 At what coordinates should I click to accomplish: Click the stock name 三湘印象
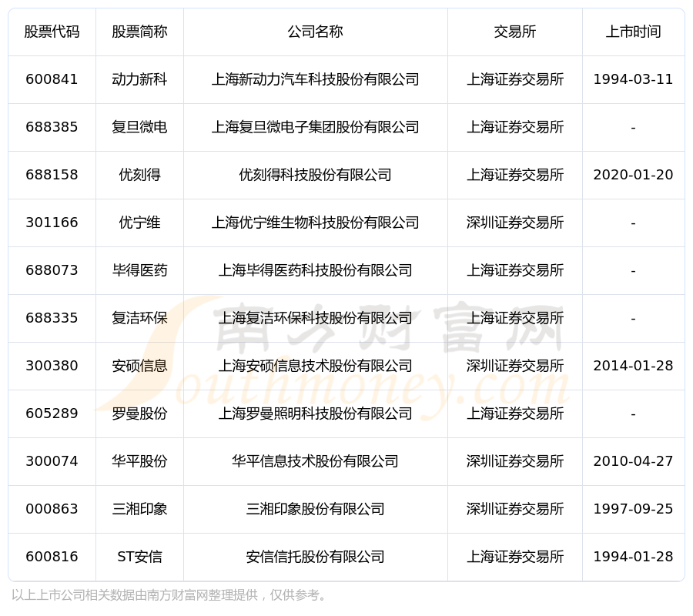[139, 509]
